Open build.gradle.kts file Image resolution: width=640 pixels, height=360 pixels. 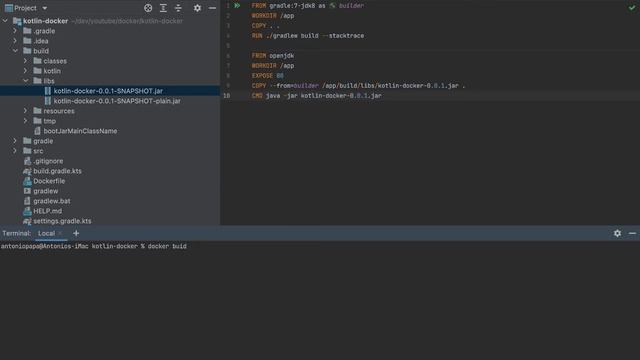point(57,171)
